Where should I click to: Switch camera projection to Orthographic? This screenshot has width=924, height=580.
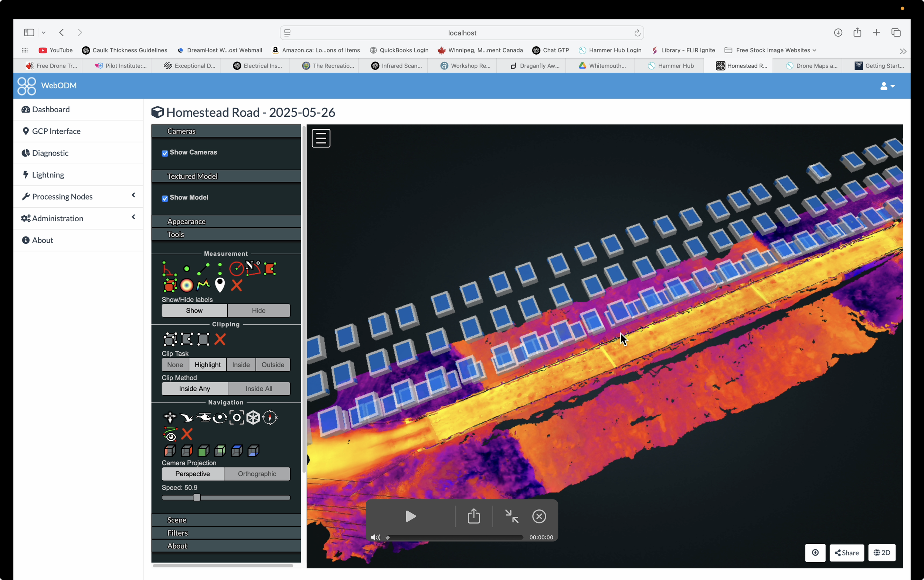tap(257, 474)
